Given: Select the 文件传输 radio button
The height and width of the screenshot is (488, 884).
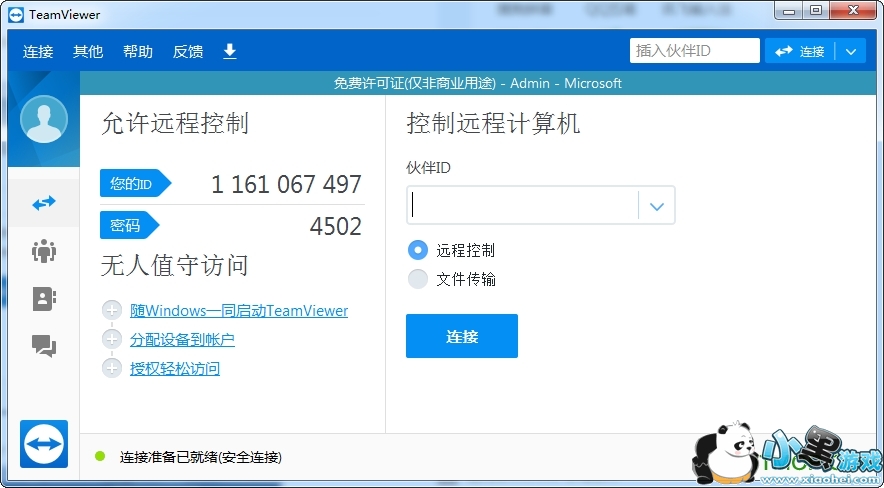Looking at the screenshot, I should (x=418, y=279).
